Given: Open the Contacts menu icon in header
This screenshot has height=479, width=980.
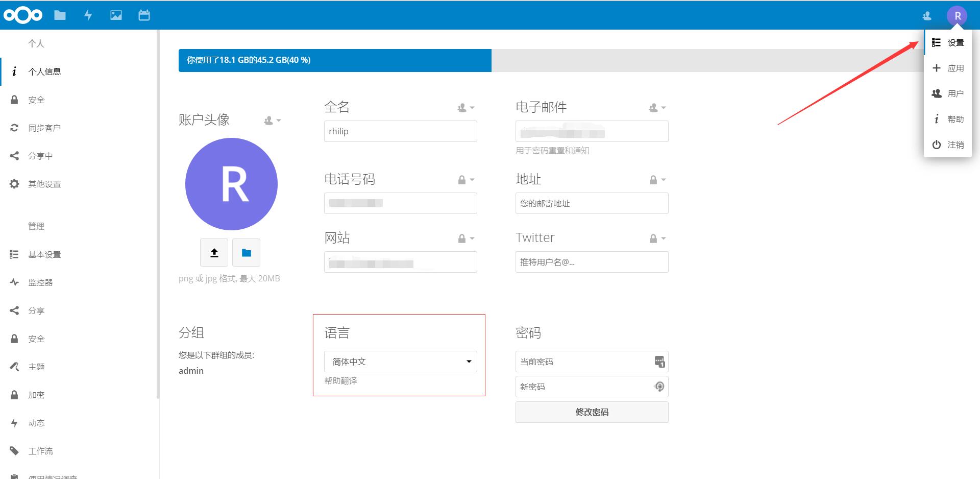Looking at the screenshot, I should coord(927,16).
